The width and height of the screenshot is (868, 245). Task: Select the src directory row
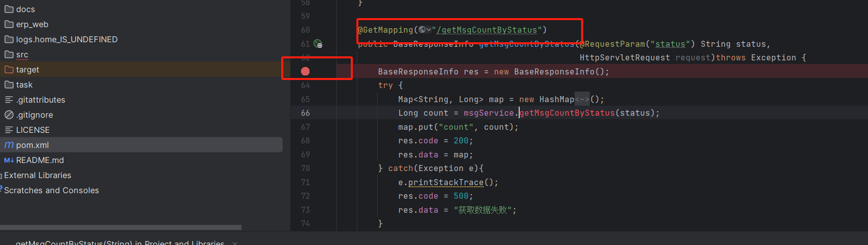pyautogui.click(x=141, y=54)
